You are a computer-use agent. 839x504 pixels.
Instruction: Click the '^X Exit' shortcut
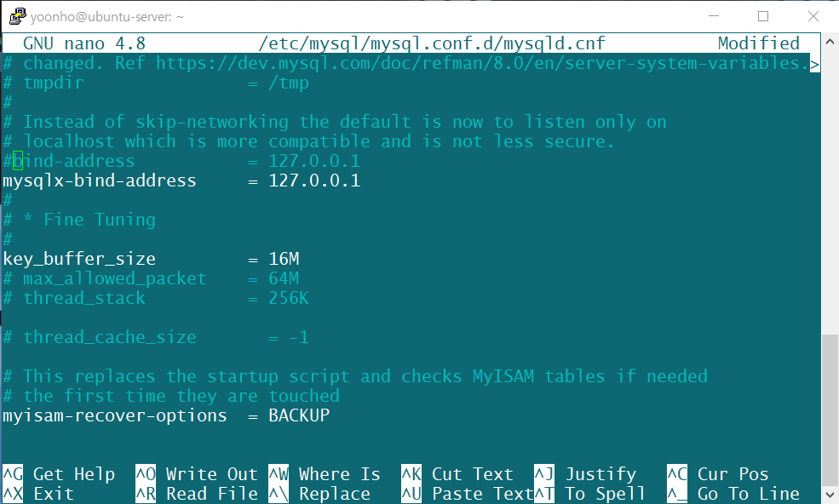pos(38,494)
